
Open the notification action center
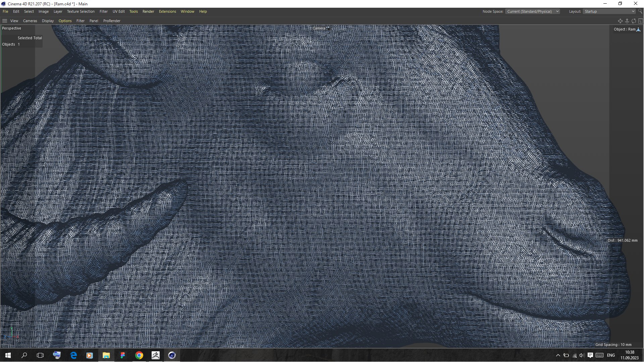click(590, 355)
